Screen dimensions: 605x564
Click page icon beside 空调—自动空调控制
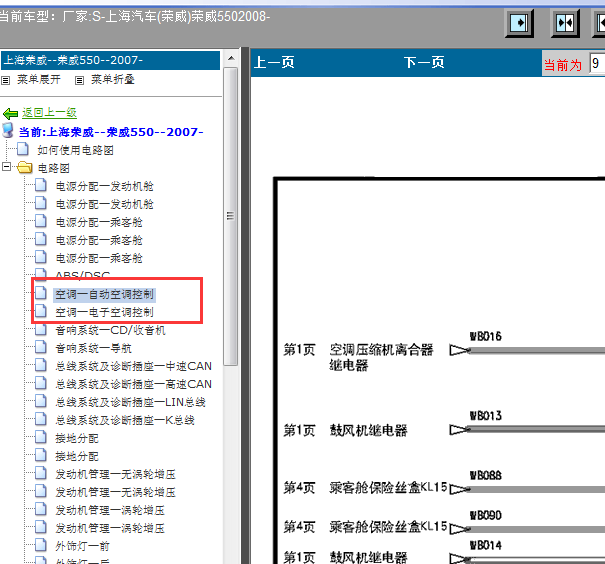pos(41,293)
